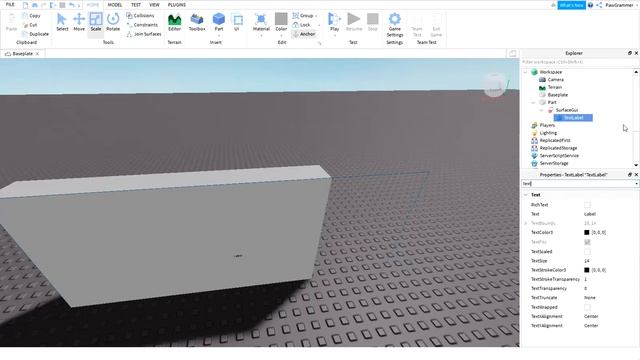640x360 pixels.
Task: Click the What's New button
Action: [x=571, y=5]
